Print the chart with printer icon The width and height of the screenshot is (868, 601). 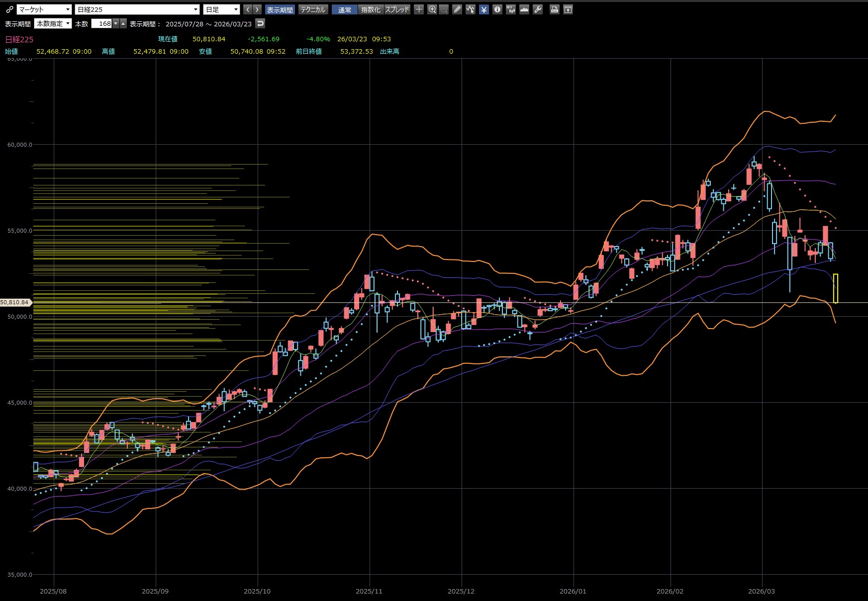[554, 9]
